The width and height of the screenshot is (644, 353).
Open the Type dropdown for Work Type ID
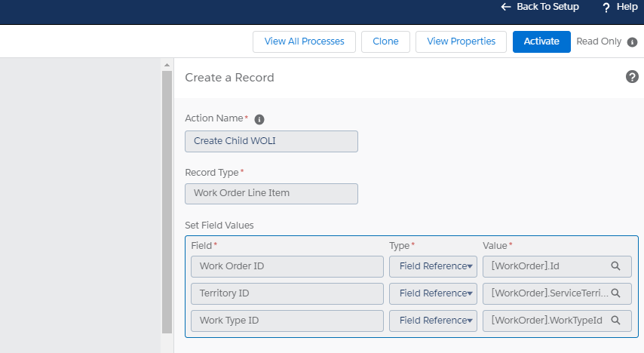433,321
